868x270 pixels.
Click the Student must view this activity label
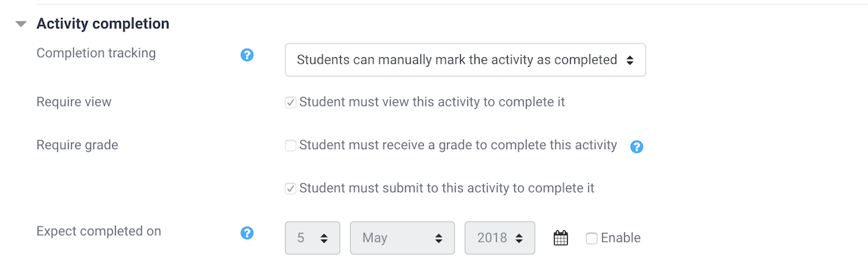click(x=432, y=102)
